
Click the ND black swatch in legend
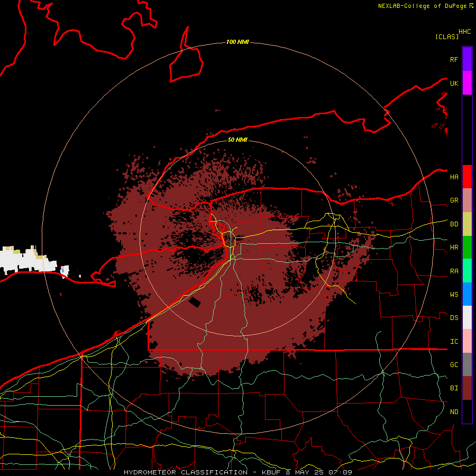(467, 411)
